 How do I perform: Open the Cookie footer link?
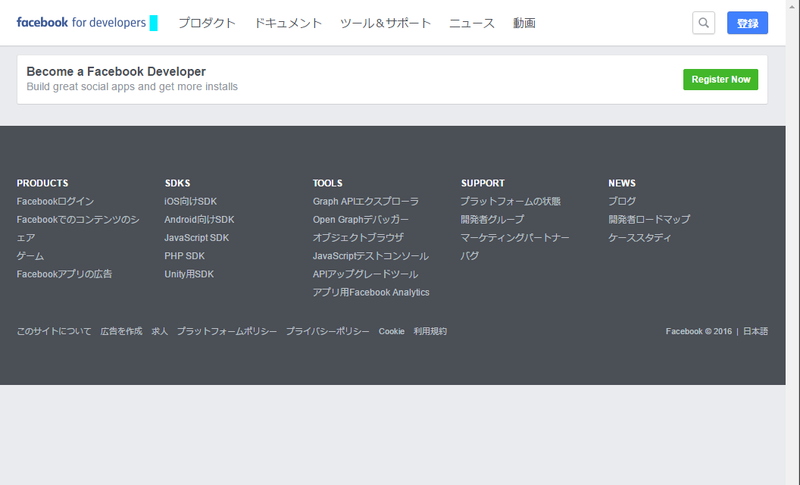click(x=391, y=331)
